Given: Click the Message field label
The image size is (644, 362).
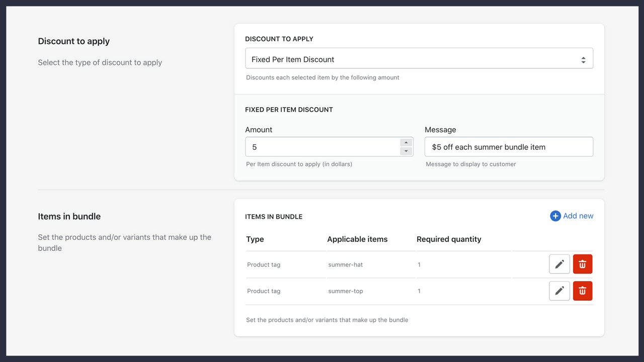Looking at the screenshot, I should point(440,130).
